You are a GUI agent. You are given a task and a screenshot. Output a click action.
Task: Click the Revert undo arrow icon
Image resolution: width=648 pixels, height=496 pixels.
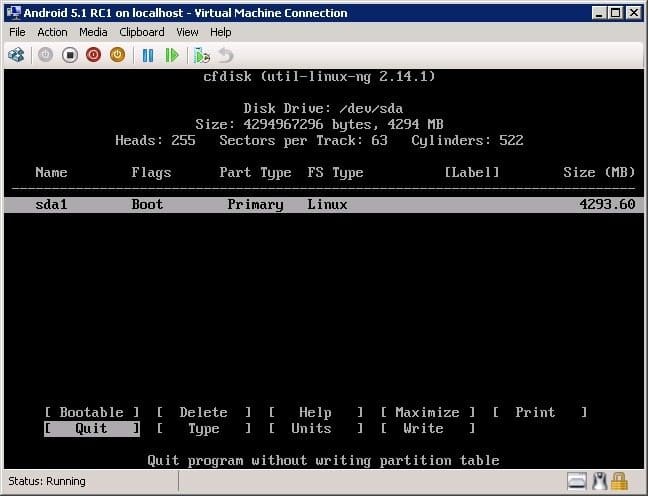tap(226, 55)
